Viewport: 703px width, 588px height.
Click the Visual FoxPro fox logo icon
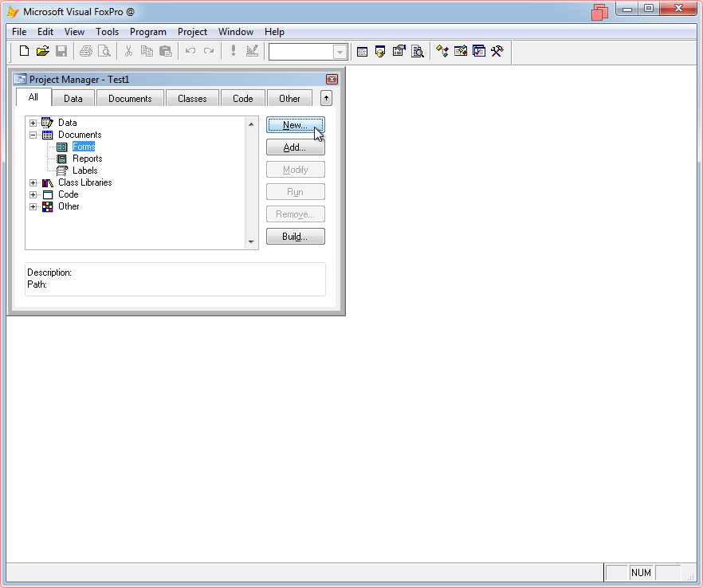coord(13,12)
